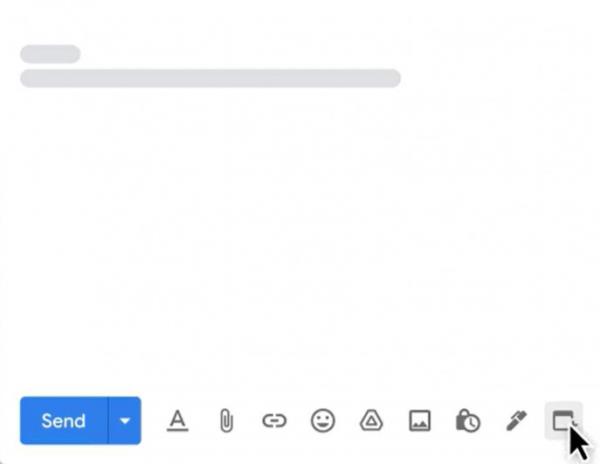Open the emoji picker smiley icon
This screenshot has width=600, height=464.
click(323, 421)
